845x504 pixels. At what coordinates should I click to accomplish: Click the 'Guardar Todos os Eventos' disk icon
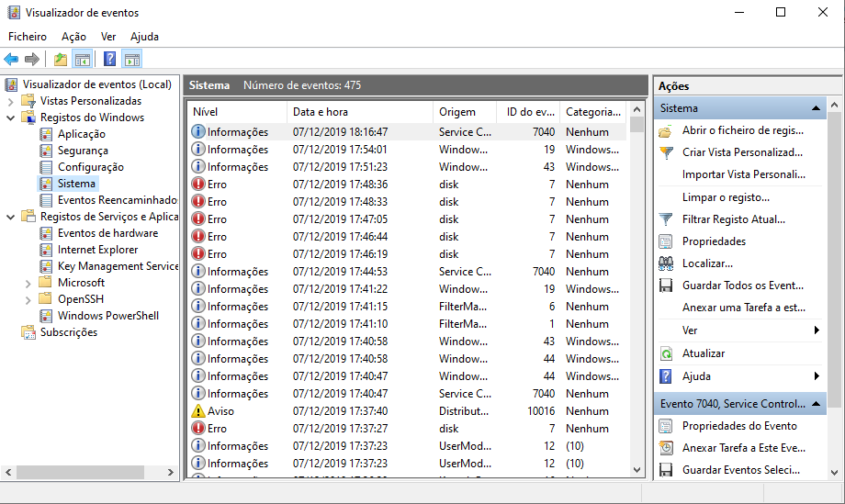click(x=666, y=286)
